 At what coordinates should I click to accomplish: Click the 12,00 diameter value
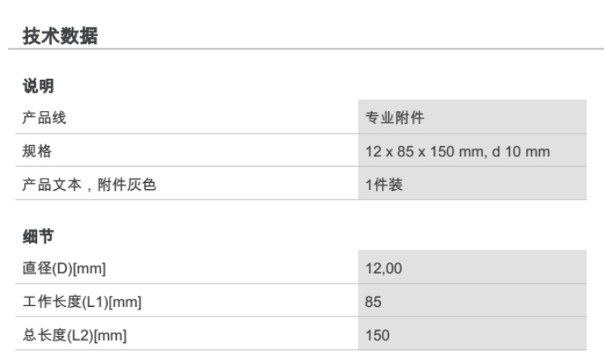(383, 268)
